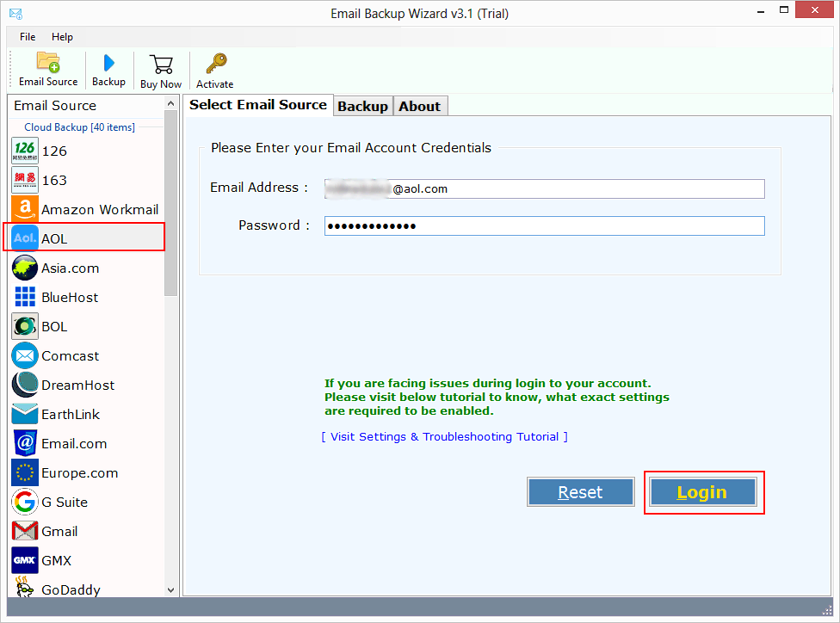Collapse the Cloud Backup [40 items] group

click(79, 127)
